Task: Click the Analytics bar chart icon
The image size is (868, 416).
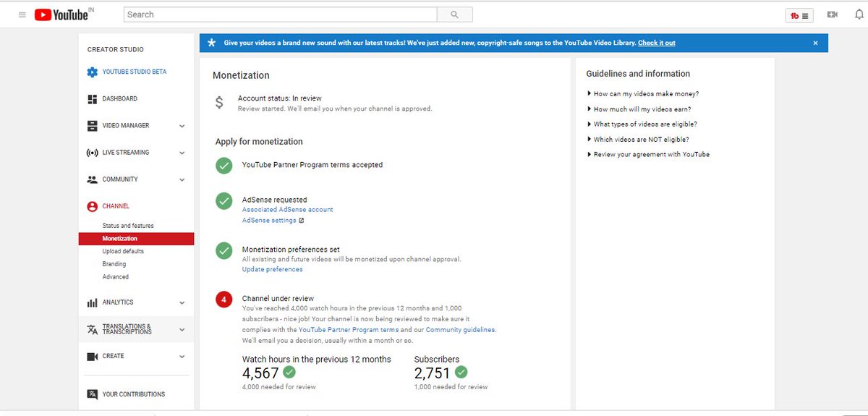Action: click(x=92, y=302)
